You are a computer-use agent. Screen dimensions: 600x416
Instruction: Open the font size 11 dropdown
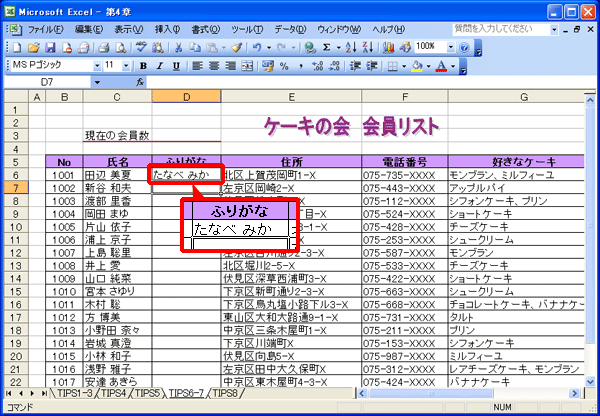(126, 66)
